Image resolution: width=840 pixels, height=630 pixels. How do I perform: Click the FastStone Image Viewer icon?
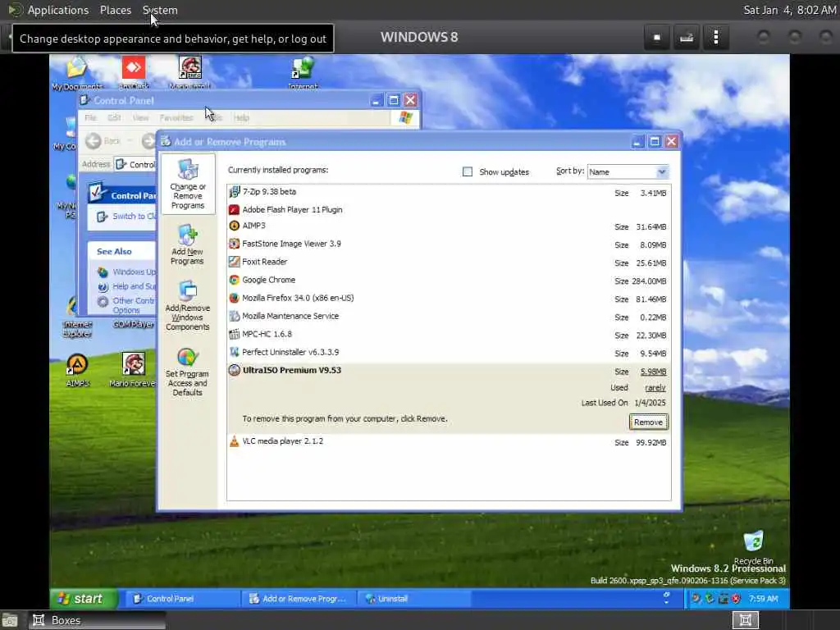pyautogui.click(x=234, y=244)
